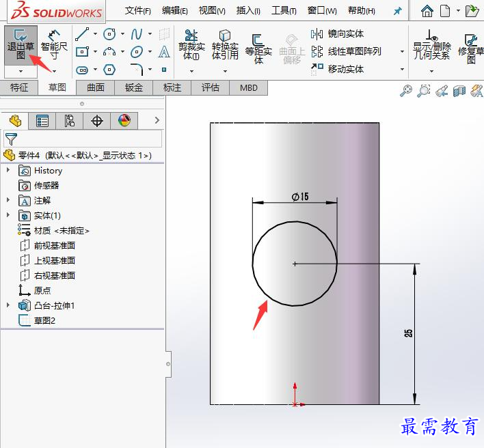Screen dimensions: 484x448
Task: Select the Sketch Fillet tool
Action: [137, 70]
